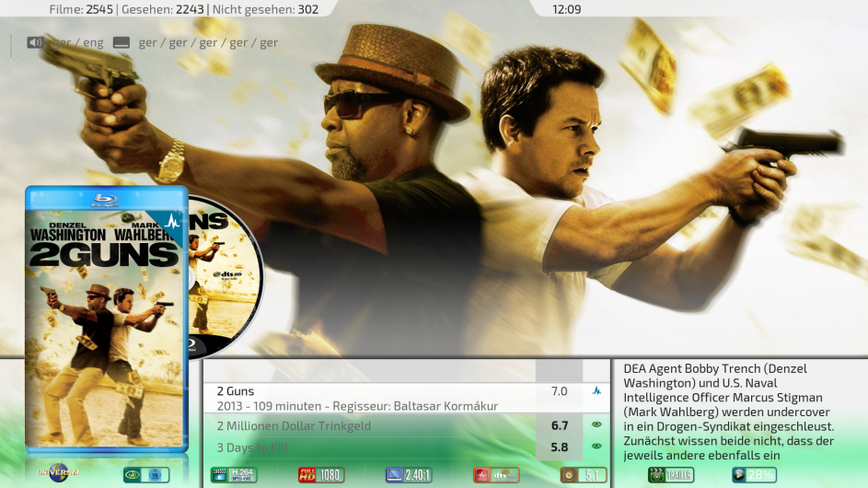
Task: Click the FSK 16 age rating badge
Action: [146, 475]
